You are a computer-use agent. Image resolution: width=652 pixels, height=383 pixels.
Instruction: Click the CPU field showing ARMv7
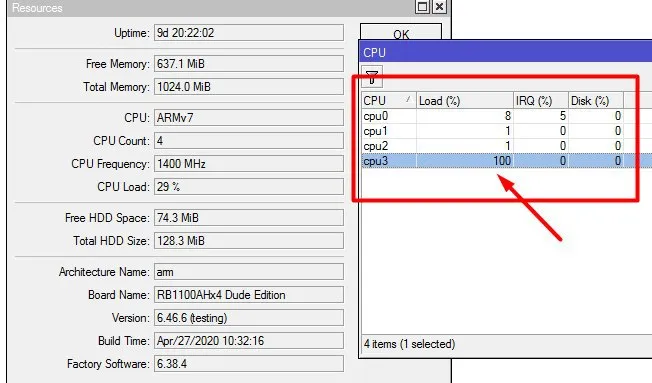point(249,118)
